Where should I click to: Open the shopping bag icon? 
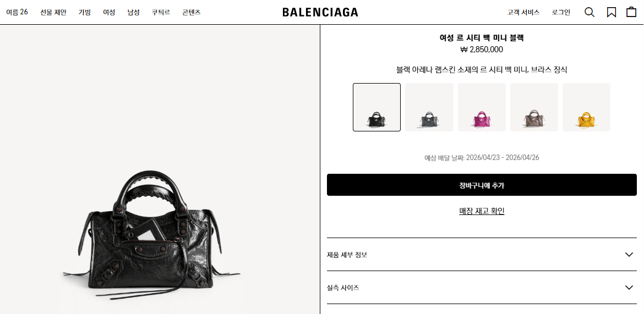[631, 12]
